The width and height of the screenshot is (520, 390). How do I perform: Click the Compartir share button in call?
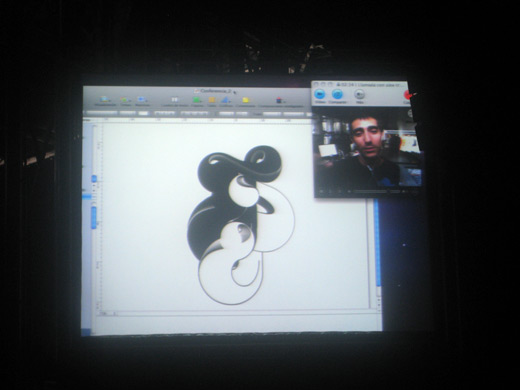click(338, 94)
